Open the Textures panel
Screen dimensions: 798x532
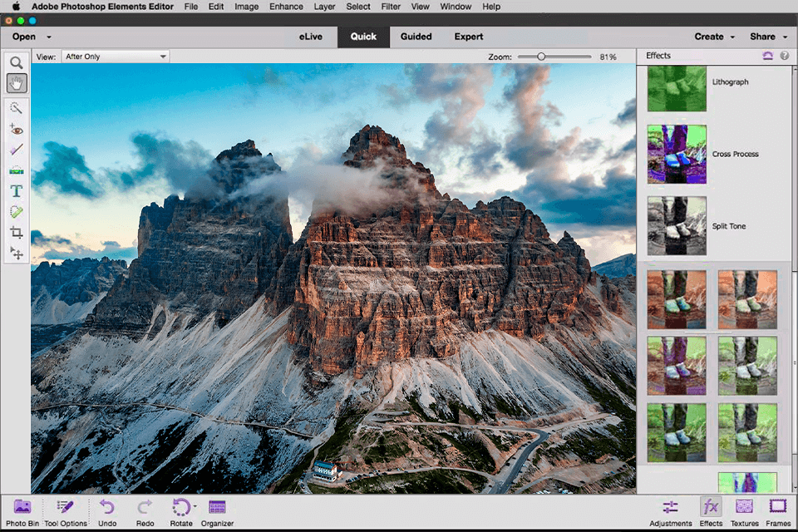[x=745, y=513]
